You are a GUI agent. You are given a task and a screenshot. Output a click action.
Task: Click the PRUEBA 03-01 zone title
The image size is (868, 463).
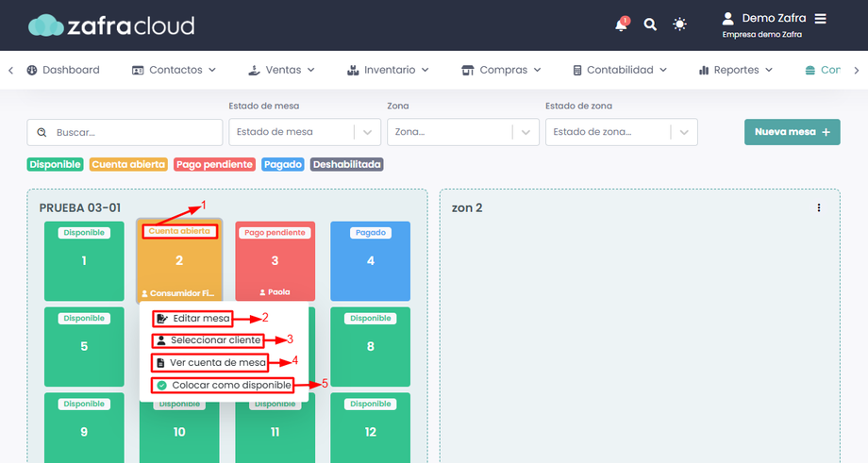point(79,208)
